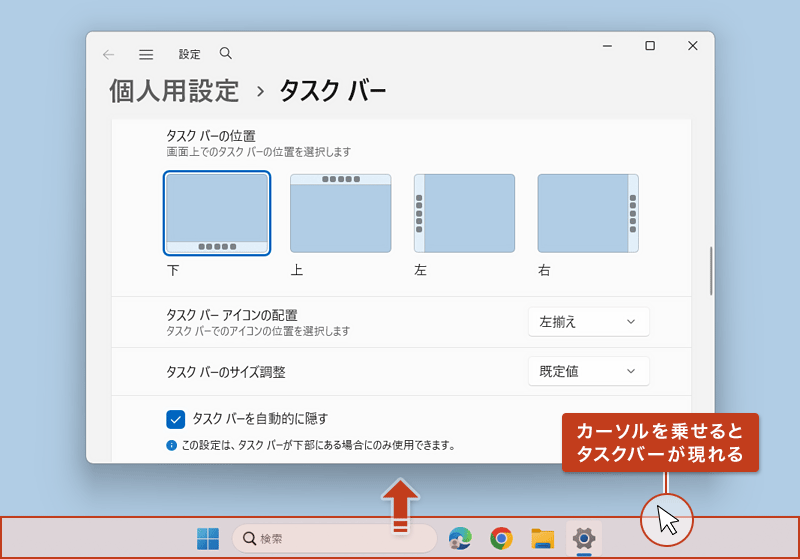This screenshot has height=559, width=800.
Task: Click タスク バー アイコンの配置 label
Action: pos(232,315)
